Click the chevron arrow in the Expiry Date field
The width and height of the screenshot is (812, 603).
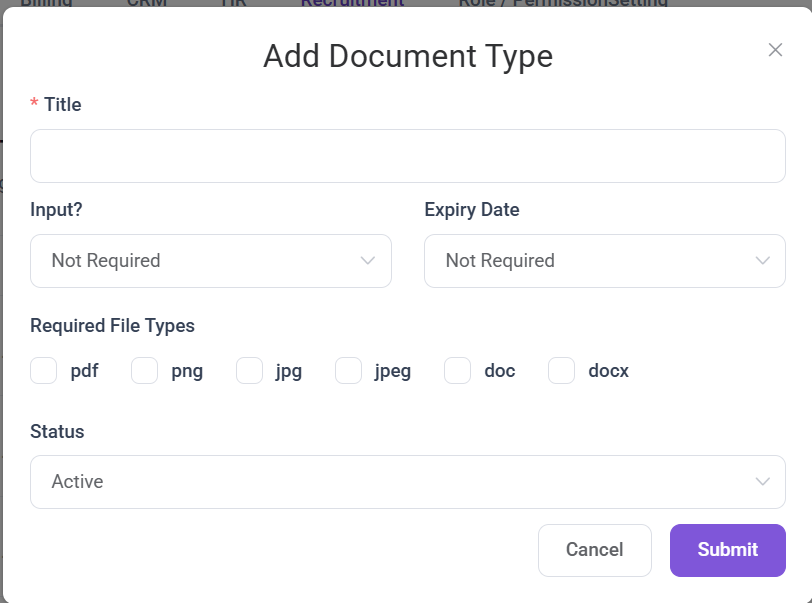click(x=763, y=261)
